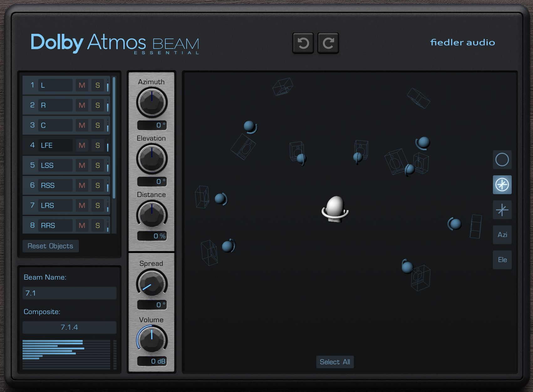The height and width of the screenshot is (392, 533).
Task: Open the Composite 7.1.4 selector
Action: pyautogui.click(x=70, y=328)
